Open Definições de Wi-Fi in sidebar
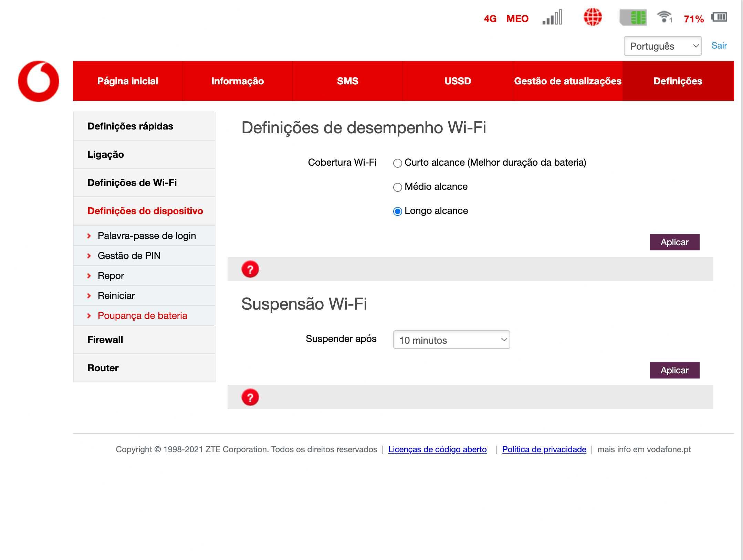Viewport: 743px width, 560px height. tap(144, 183)
